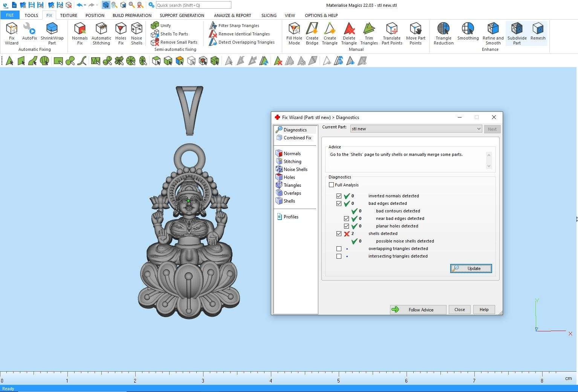578x392 pixels.
Task: Click in the Quick search field
Action: 193,5
